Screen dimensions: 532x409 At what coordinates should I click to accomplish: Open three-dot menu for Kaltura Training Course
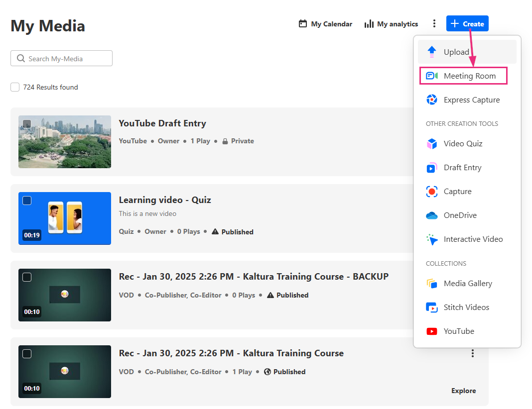coord(472,353)
